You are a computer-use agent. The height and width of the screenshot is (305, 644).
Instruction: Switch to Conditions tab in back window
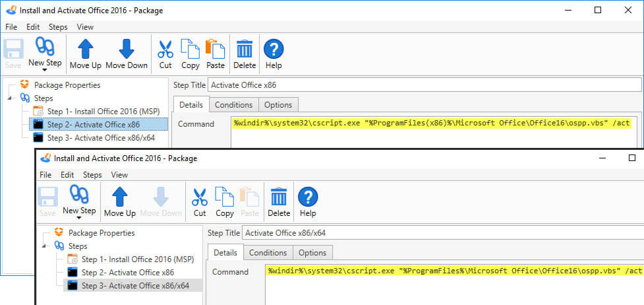pos(234,105)
